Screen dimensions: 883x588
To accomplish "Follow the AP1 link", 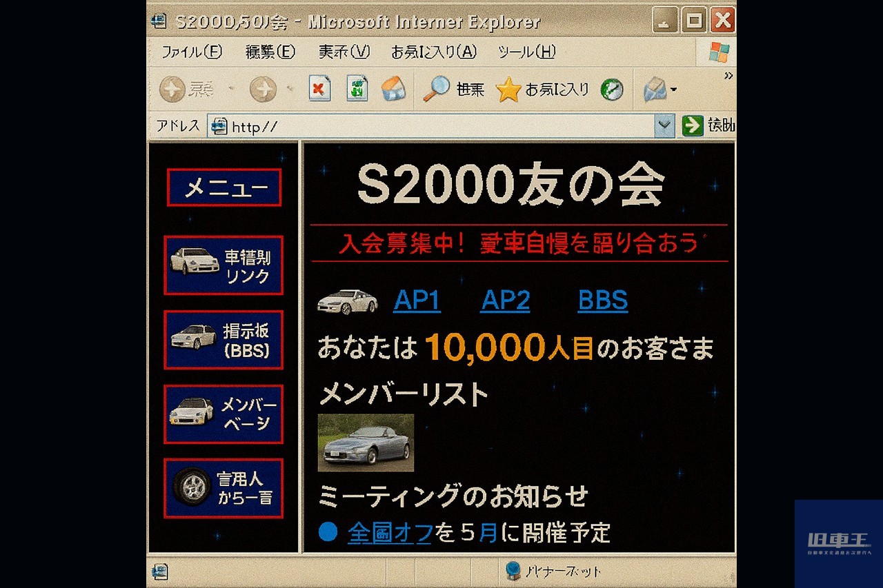I will pyautogui.click(x=417, y=301).
